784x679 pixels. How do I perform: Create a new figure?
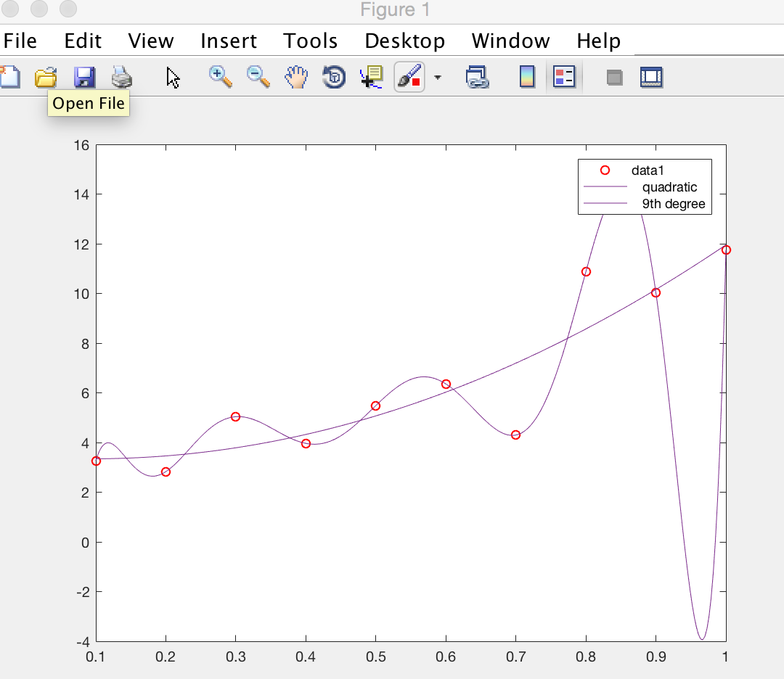[x=9, y=77]
